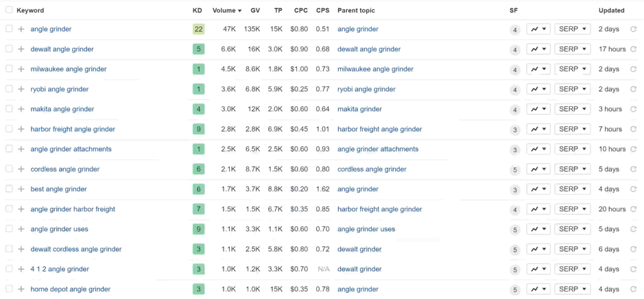The image size is (644, 299).
Task: Sort by CPS column header
Action: [323, 10]
